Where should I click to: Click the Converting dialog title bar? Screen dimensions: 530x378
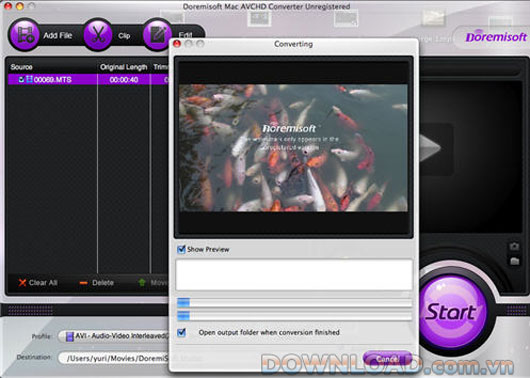point(293,44)
